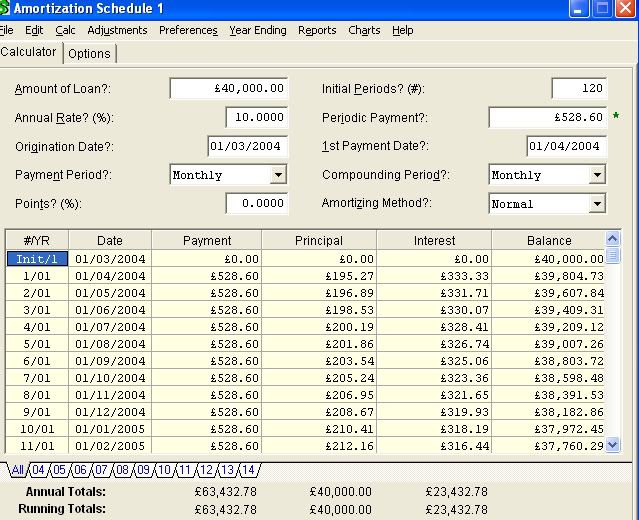Expand the Compounding Period dropdown
Viewport: 639px width, 520px height.
pyautogui.click(x=597, y=175)
